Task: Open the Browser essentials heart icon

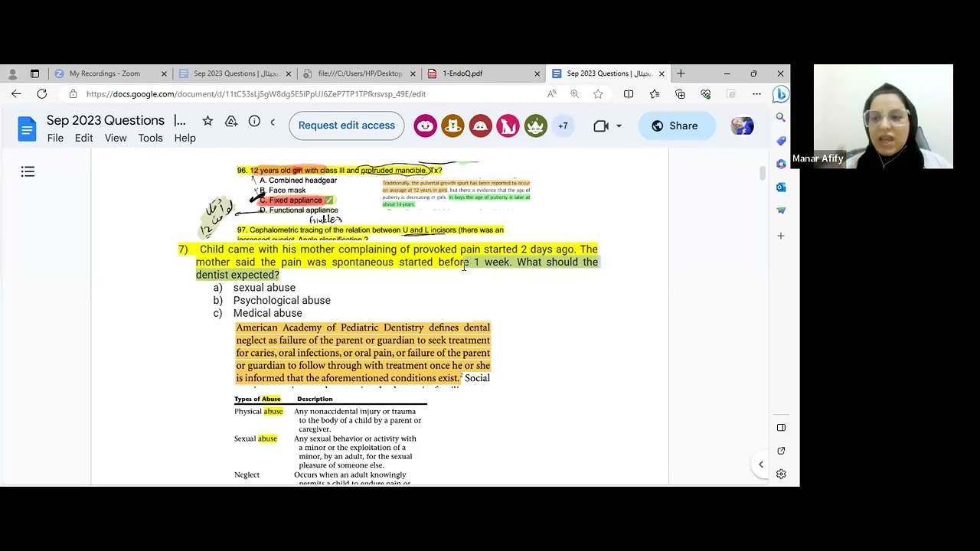Action: (706, 94)
